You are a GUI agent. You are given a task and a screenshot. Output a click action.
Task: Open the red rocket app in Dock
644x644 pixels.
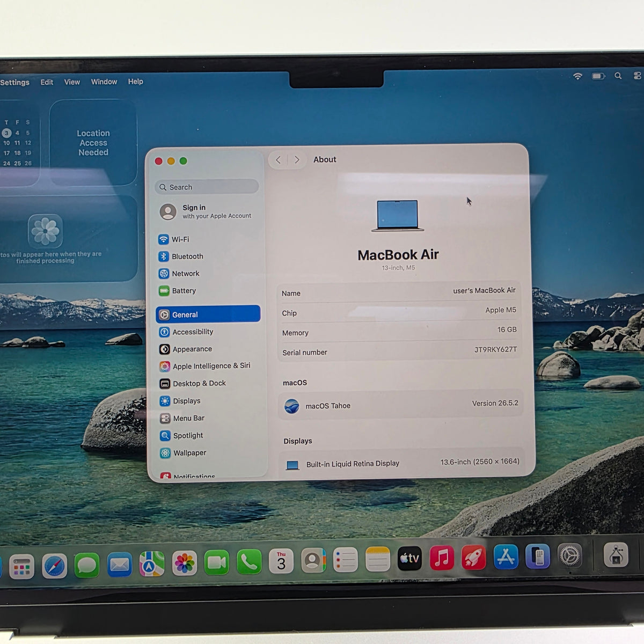pos(474,558)
